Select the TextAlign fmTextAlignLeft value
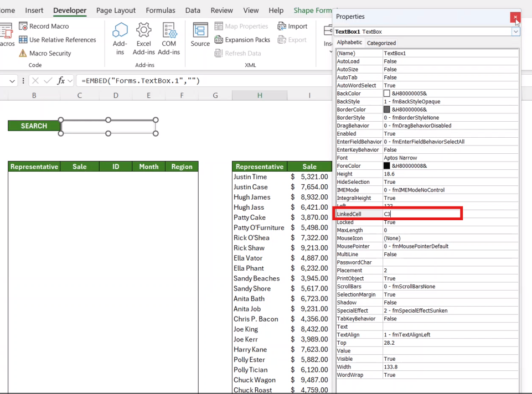 [x=407, y=335]
